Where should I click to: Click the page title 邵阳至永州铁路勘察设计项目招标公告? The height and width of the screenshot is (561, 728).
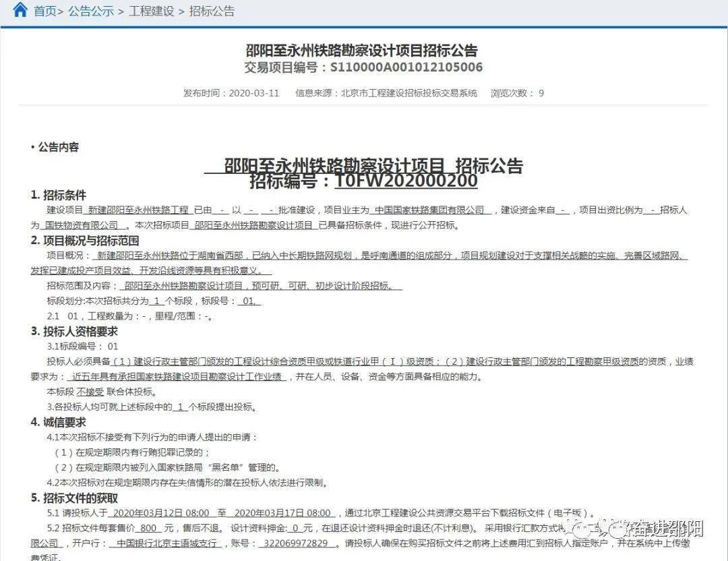[362, 50]
